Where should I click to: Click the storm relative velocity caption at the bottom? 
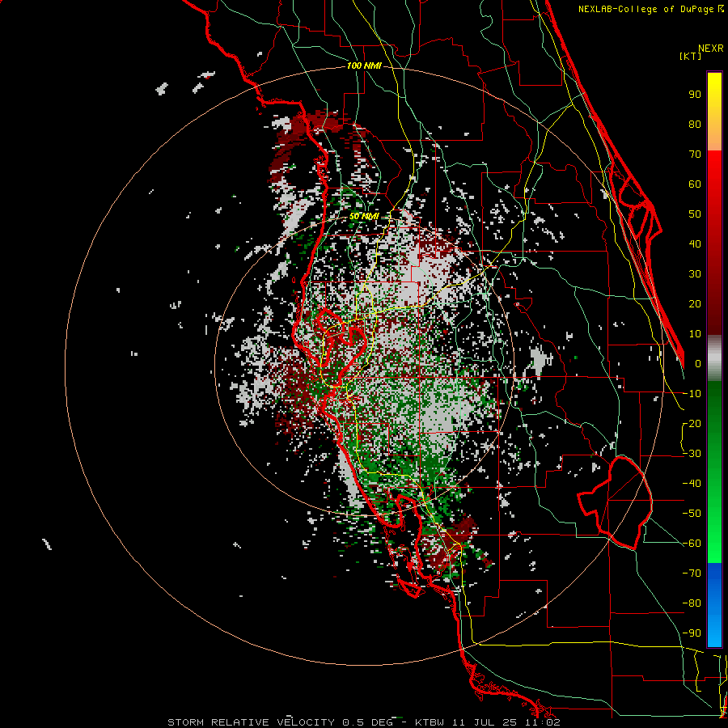364,722
